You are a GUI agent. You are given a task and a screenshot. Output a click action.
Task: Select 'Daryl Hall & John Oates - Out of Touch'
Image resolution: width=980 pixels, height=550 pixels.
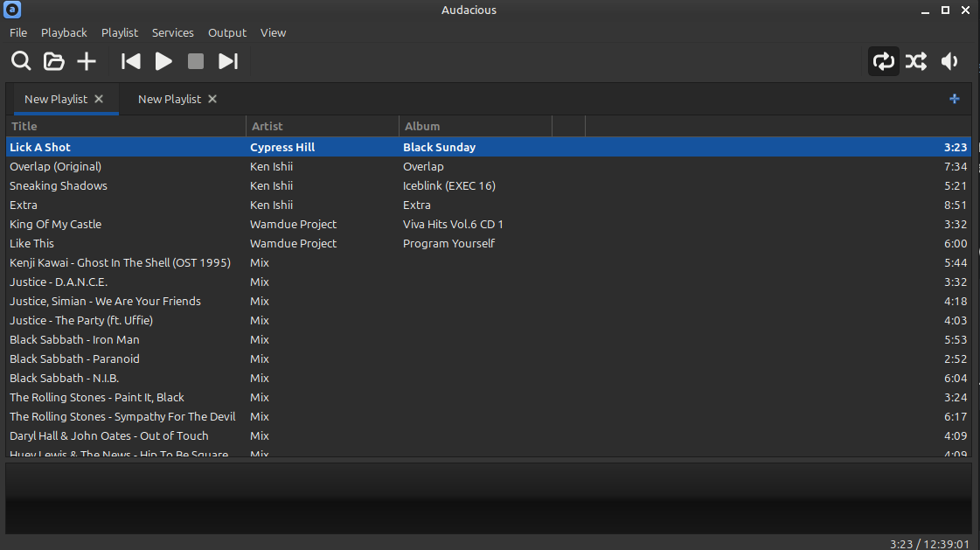108,436
